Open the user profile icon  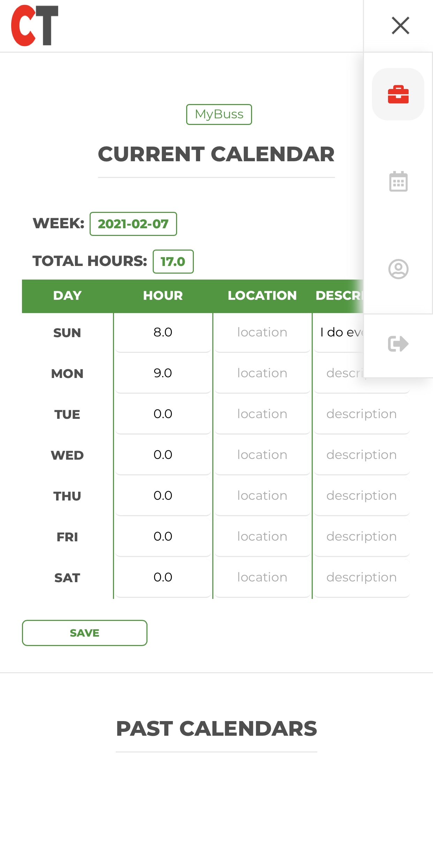(x=398, y=269)
